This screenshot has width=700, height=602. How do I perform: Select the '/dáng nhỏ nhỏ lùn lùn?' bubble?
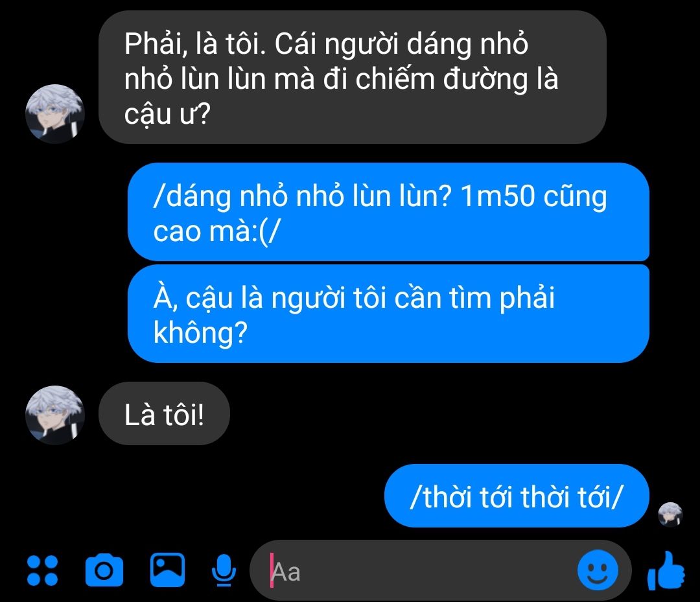(388, 212)
